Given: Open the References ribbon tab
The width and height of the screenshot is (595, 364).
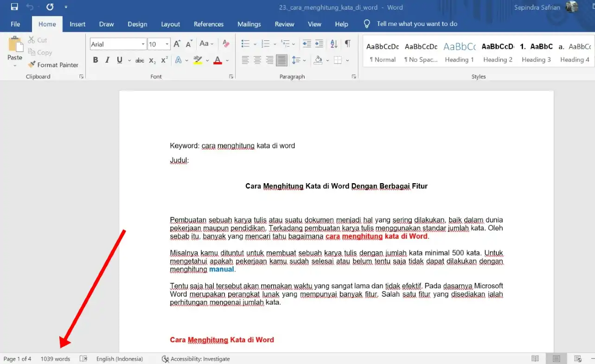Looking at the screenshot, I should coord(209,24).
